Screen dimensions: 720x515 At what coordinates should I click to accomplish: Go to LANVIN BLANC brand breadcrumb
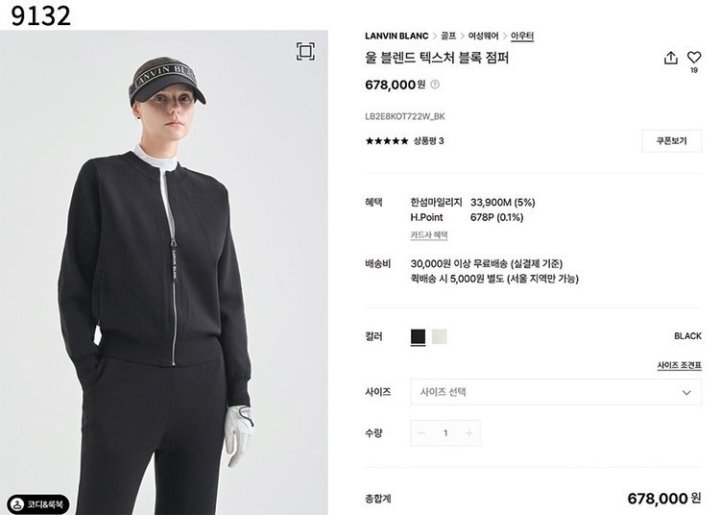(x=397, y=36)
